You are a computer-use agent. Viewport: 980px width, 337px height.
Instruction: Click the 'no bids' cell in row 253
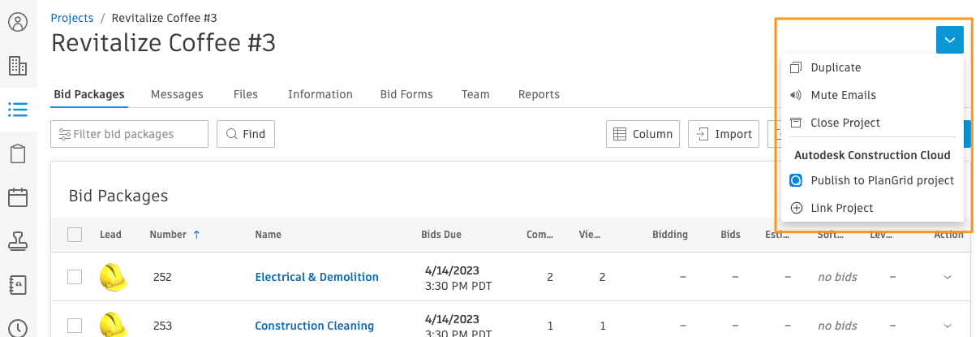pyautogui.click(x=837, y=326)
